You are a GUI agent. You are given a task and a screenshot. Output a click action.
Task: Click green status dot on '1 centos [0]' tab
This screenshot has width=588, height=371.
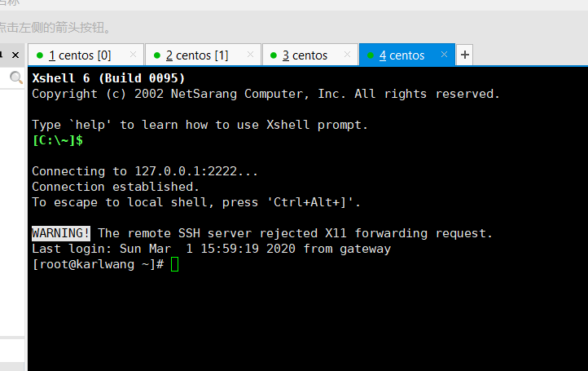tap(38, 56)
